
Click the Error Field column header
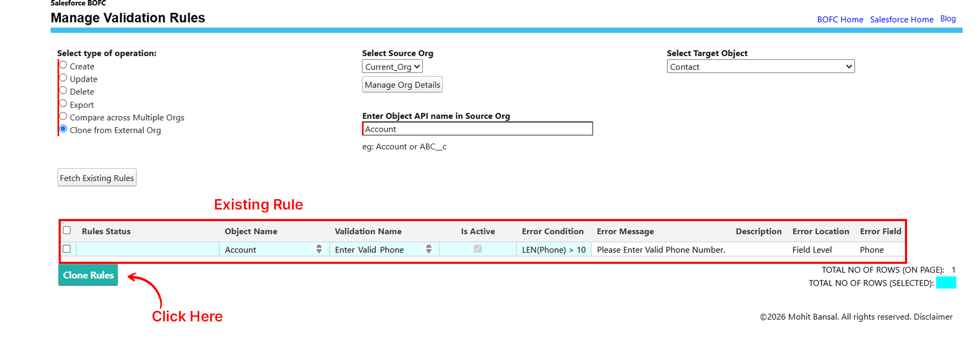(x=881, y=231)
